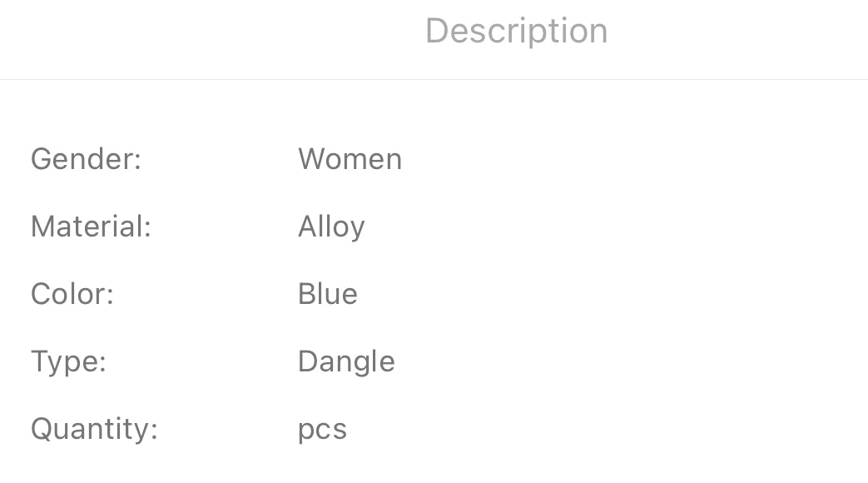Image resolution: width=868 pixels, height=483 pixels.
Task: Click the Material label
Action: (x=91, y=227)
